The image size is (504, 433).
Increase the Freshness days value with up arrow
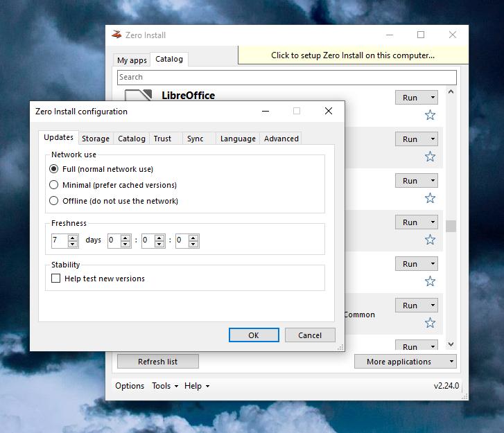[73, 238]
